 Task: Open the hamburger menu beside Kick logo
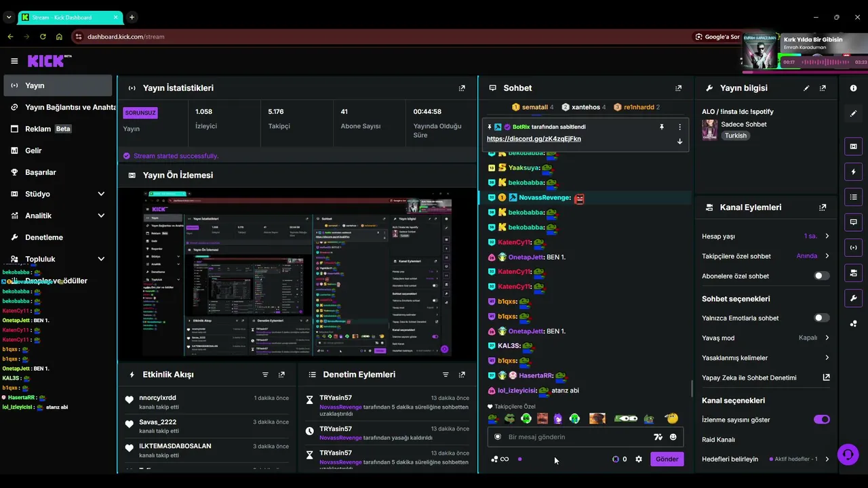pos(14,61)
